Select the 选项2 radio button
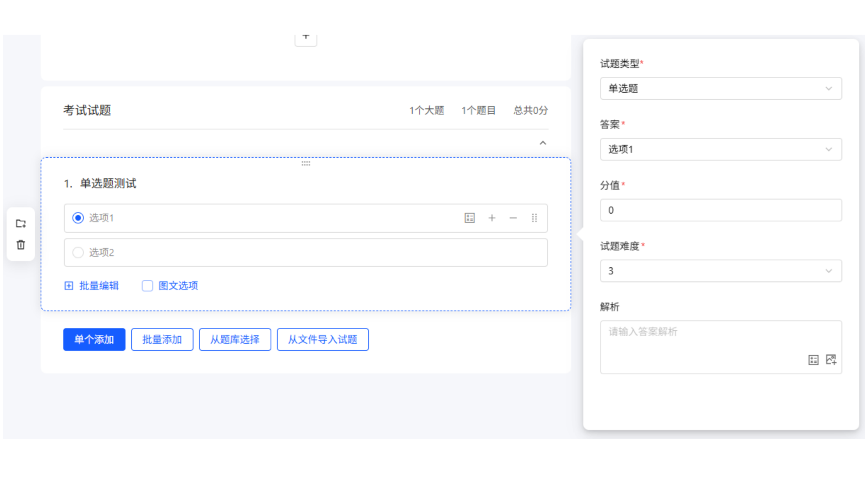 [x=78, y=252]
